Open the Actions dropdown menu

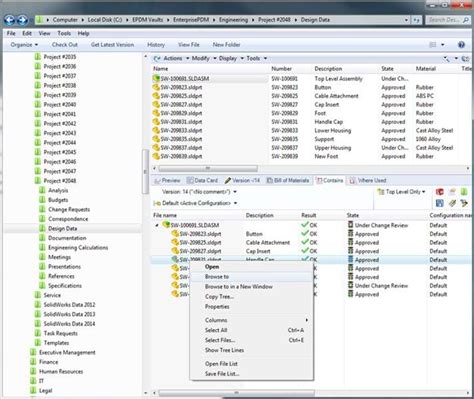pyautogui.click(x=176, y=58)
